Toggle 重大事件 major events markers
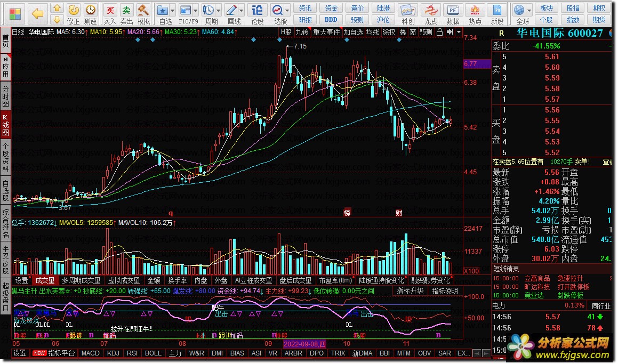The image size is (618, 364). [326, 33]
